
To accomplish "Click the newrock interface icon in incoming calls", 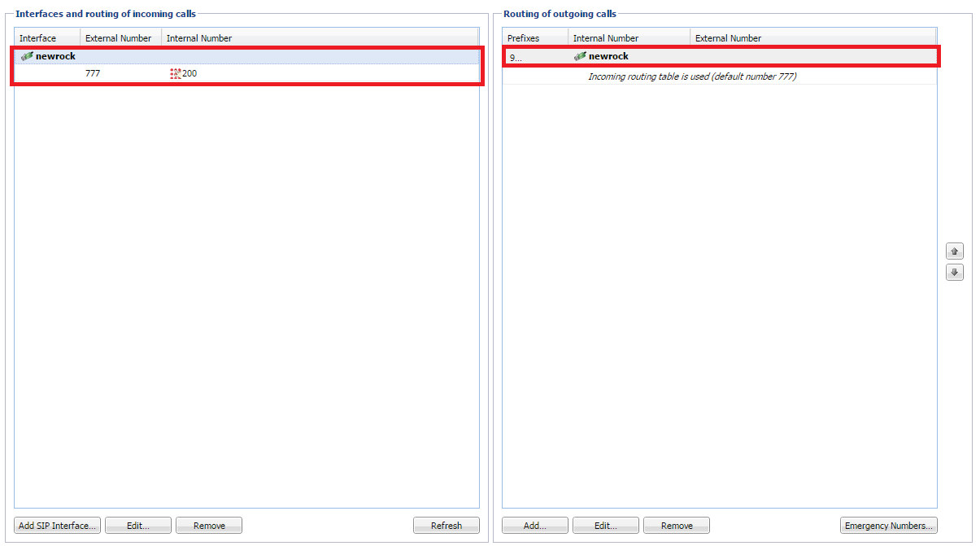I will (27, 57).
